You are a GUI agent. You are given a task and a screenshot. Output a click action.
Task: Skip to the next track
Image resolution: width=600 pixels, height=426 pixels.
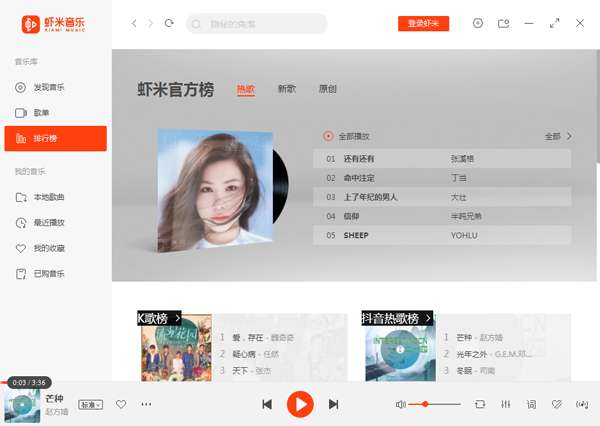(x=334, y=404)
